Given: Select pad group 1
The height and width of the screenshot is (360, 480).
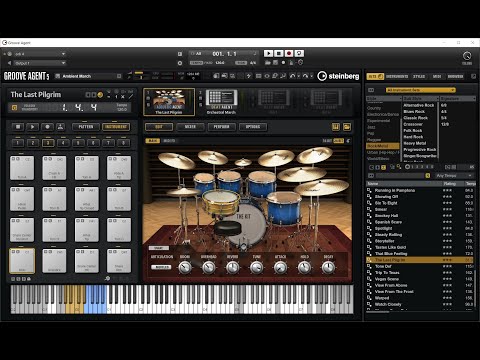Looking at the screenshot, I should pyautogui.click(x=18, y=143).
